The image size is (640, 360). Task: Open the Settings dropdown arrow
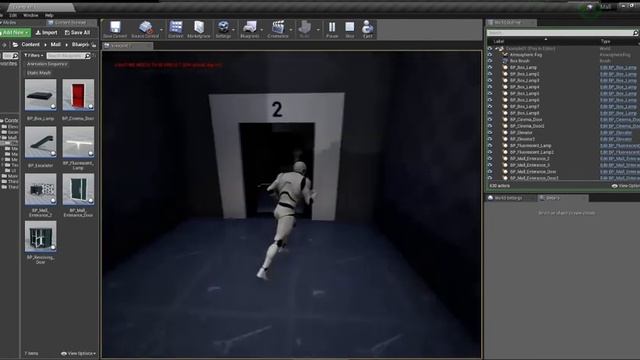tap(233, 30)
